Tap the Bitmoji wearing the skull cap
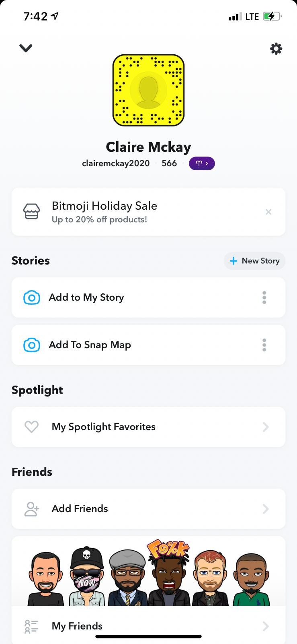 [x=87, y=578]
